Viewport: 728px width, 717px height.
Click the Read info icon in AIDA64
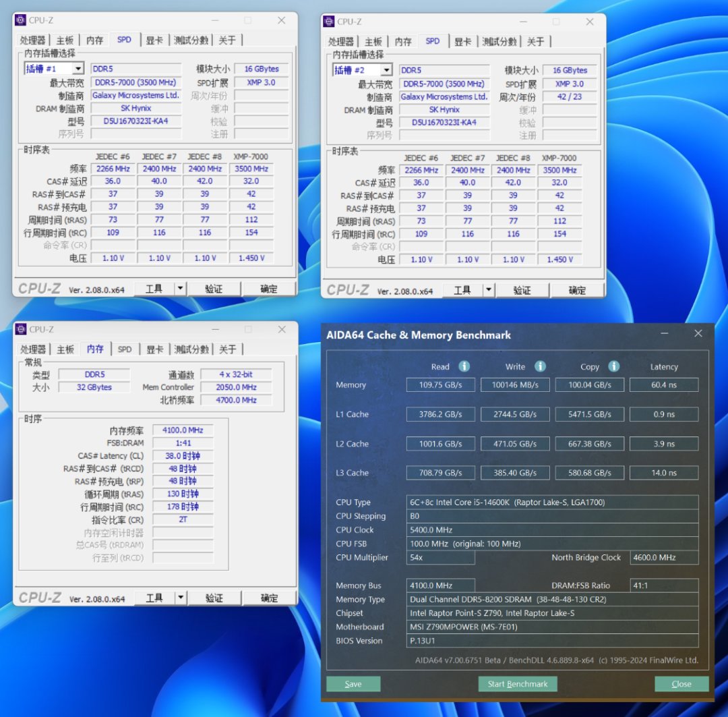[x=464, y=366]
